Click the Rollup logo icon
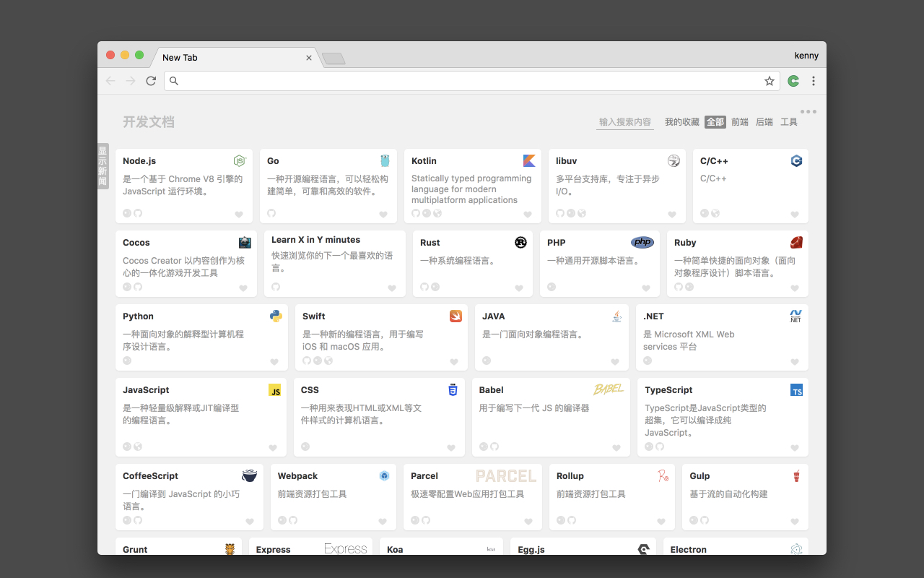 663,475
